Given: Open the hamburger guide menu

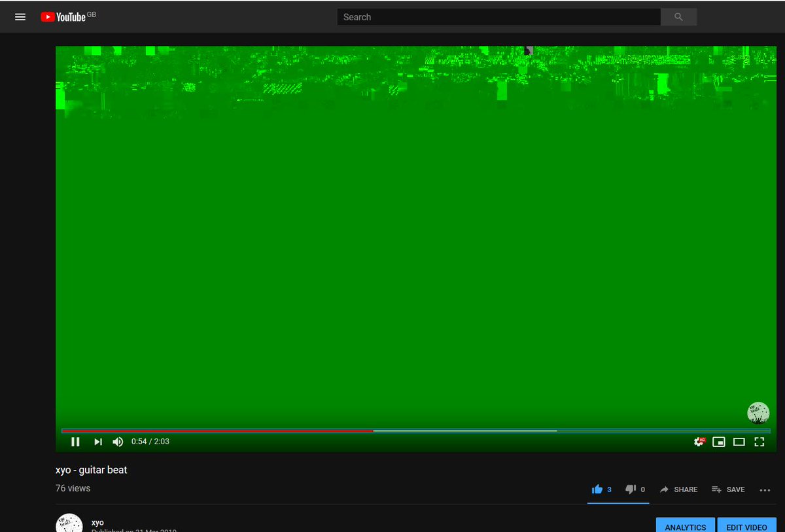Looking at the screenshot, I should tap(20, 17).
